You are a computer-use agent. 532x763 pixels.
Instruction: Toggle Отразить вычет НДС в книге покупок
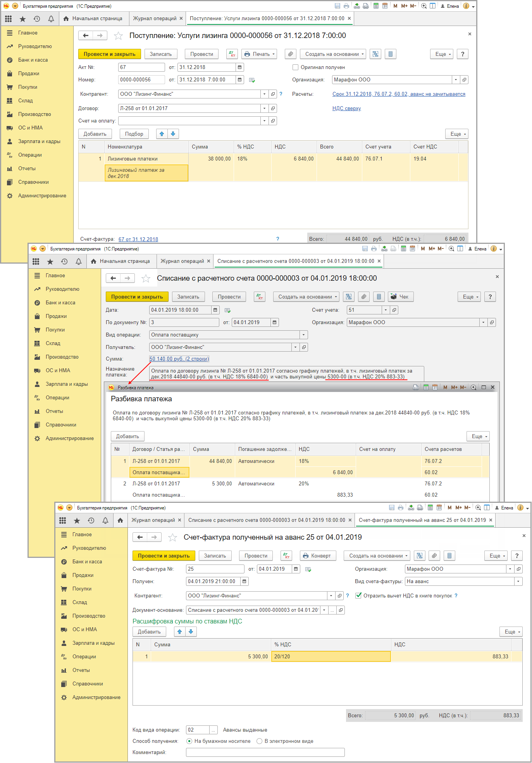[358, 596]
